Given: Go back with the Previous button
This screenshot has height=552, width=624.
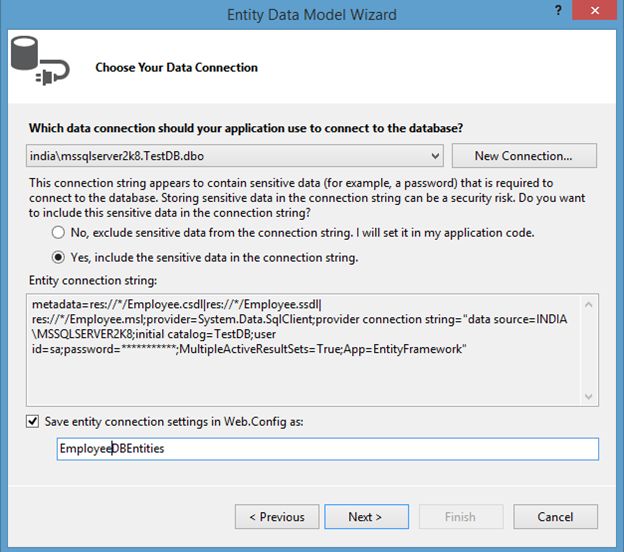Looking at the screenshot, I should 276,517.
